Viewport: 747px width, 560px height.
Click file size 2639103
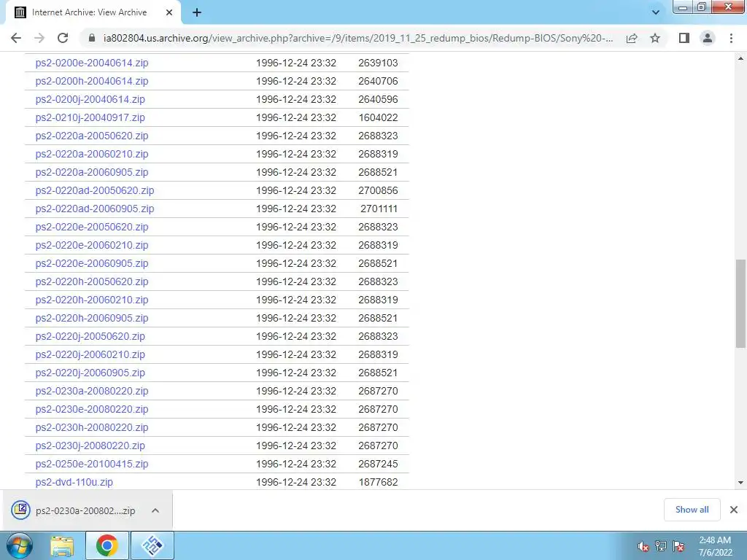click(x=379, y=63)
